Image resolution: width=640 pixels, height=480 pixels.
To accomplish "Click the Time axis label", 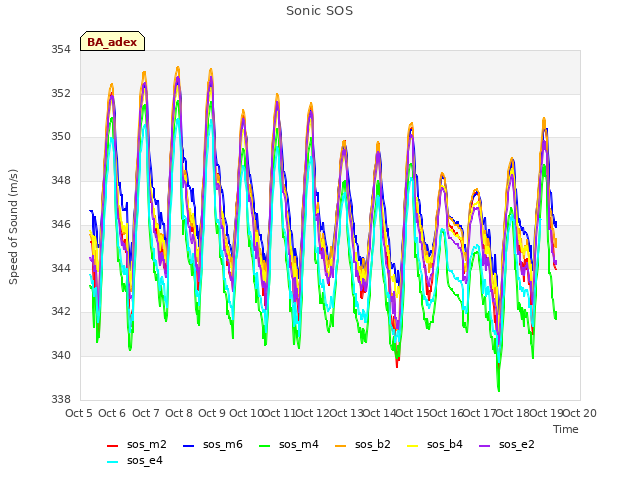I will 566,429.
